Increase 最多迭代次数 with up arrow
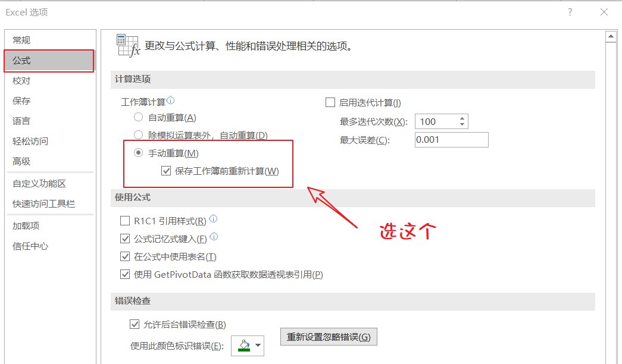The image size is (622, 364). pos(462,118)
